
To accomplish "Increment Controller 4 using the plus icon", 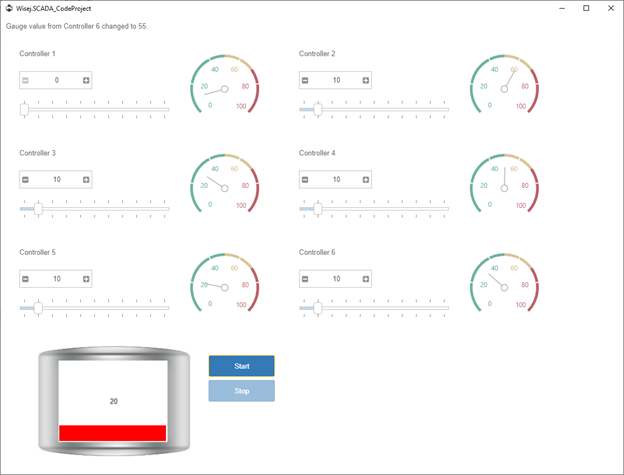I will (x=366, y=180).
